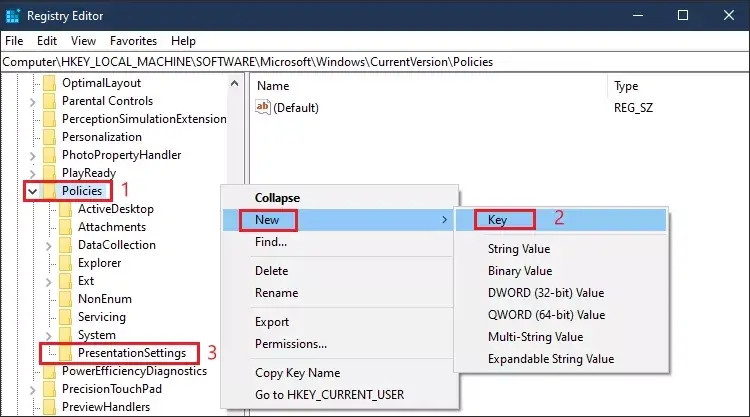Choose Export in the context menu
Screen dimensions: 750x417
(x=339, y=322)
